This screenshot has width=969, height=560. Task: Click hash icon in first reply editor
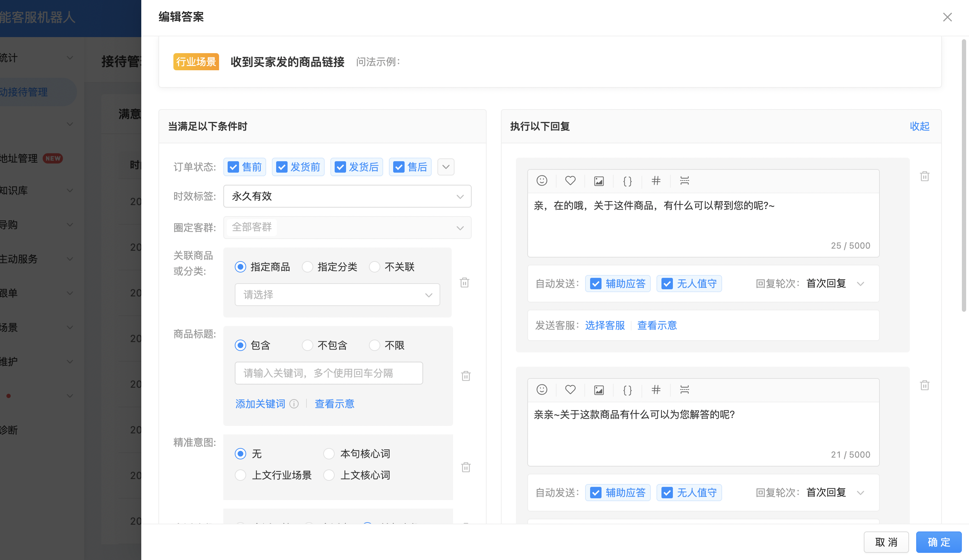[656, 180]
